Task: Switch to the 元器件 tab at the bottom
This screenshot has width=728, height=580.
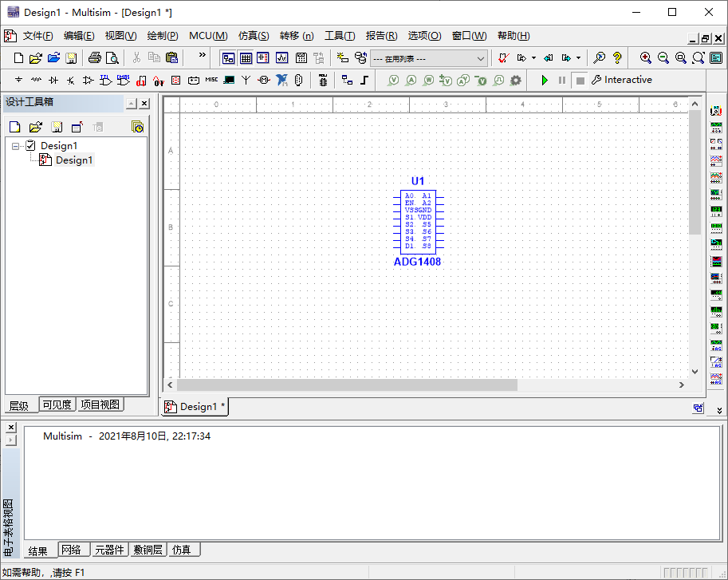Action: pyautogui.click(x=109, y=550)
